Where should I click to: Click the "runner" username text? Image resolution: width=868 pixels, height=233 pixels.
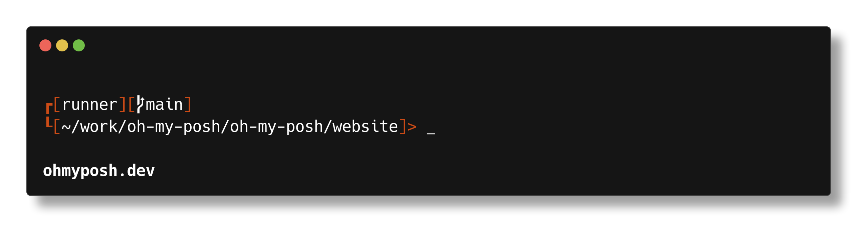(89, 105)
